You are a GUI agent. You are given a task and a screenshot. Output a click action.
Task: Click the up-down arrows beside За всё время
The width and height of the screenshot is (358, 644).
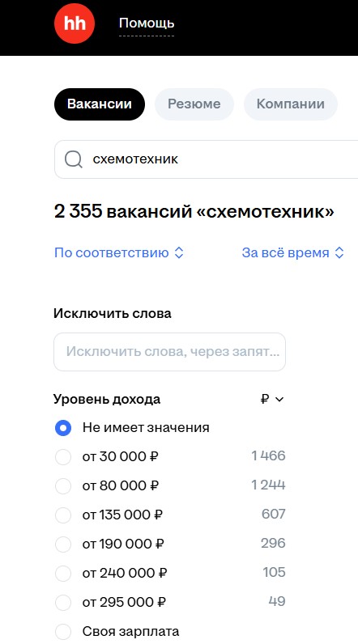pyautogui.click(x=339, y=252)
